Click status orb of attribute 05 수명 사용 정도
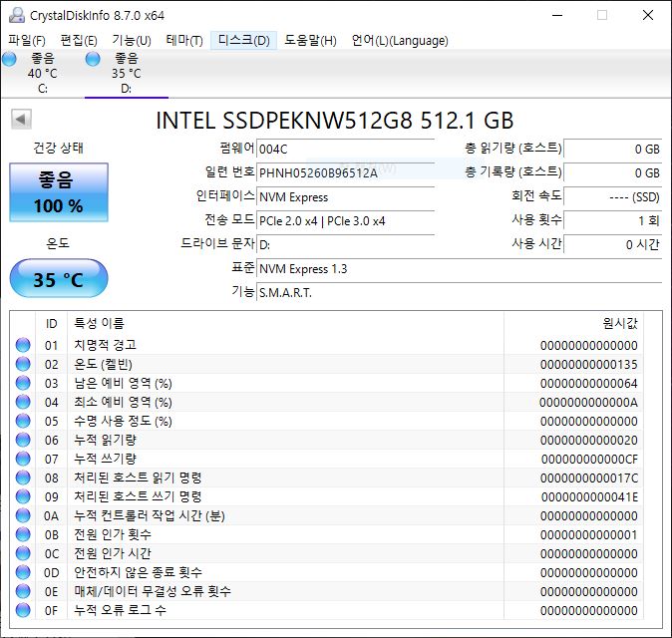Viewport: 672px width, 638px height. pyautogui.click(x=23, y=422)
